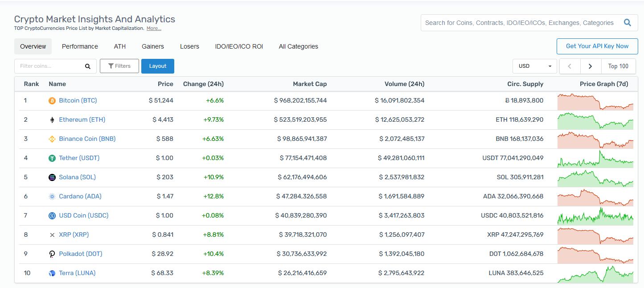This screenshot has height=288, width=644.
Task: Open the Top 100 selector
Action: tap(618, 66)
